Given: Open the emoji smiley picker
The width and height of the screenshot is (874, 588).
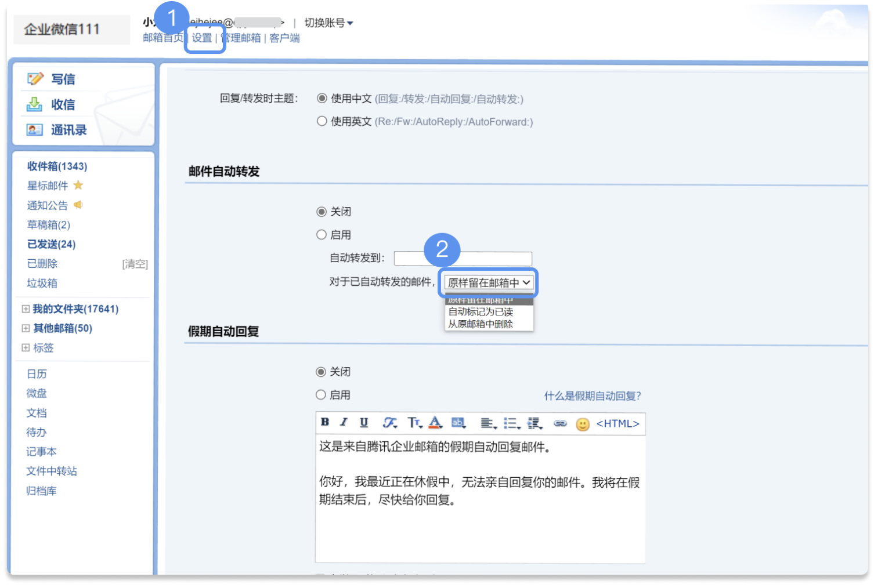Looking at the screenshot, I should tap(583, 424).
